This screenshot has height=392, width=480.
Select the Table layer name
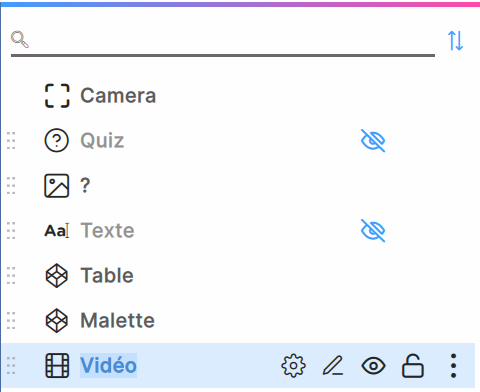point(107,276)
